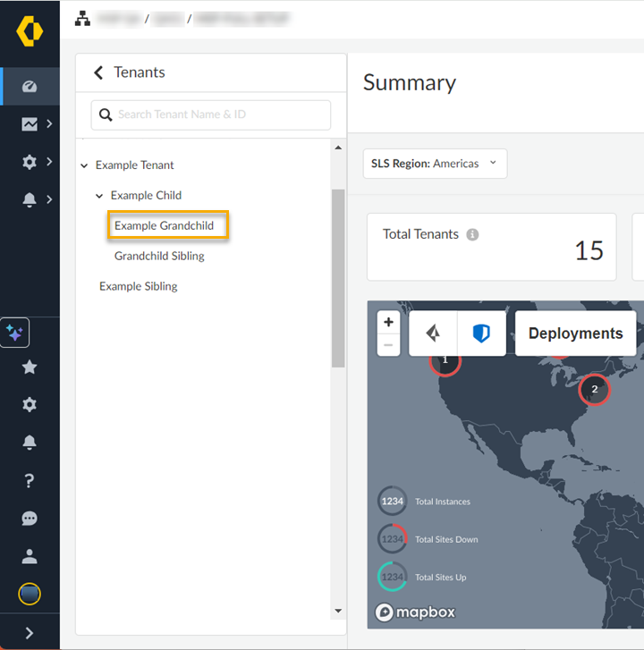
Task: Select Grandchild Sibling tenant
Action: (159, 256)
